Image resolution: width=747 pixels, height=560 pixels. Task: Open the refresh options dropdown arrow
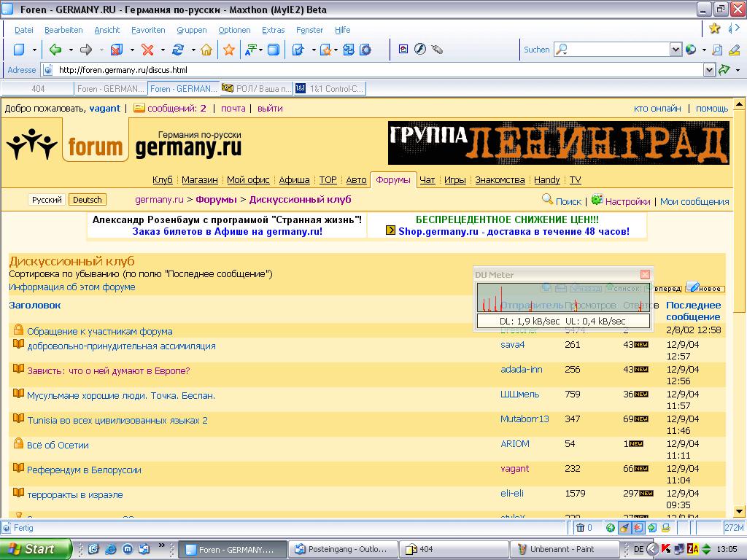click(x=193, y=50)
